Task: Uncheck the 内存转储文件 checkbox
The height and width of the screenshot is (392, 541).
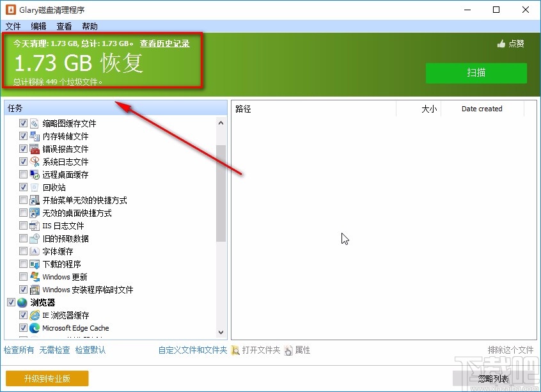Action: pyautogui.click(x=23, y=136)
